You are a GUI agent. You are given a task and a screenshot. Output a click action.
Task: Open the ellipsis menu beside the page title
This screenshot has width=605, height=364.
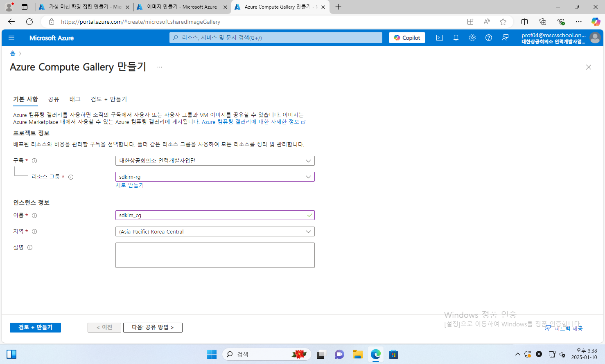(160, 67)
